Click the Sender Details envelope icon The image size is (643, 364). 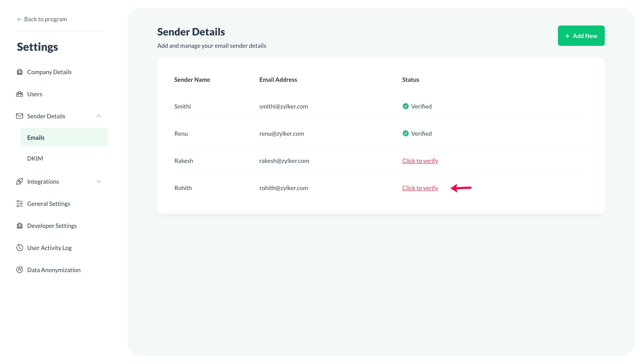coord(20,116)
